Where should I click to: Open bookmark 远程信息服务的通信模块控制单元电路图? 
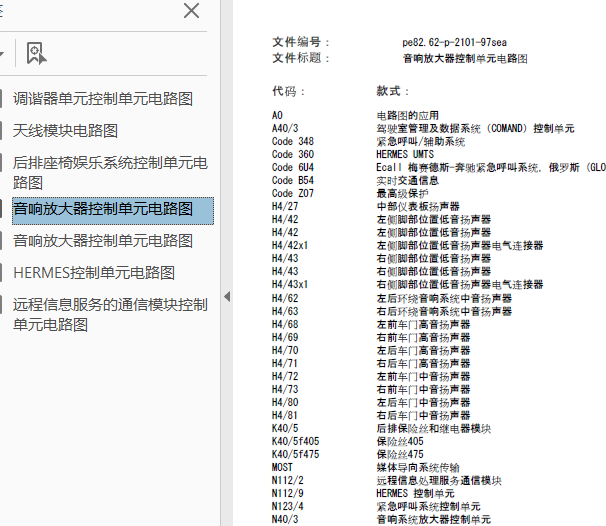tap(111, 315)
